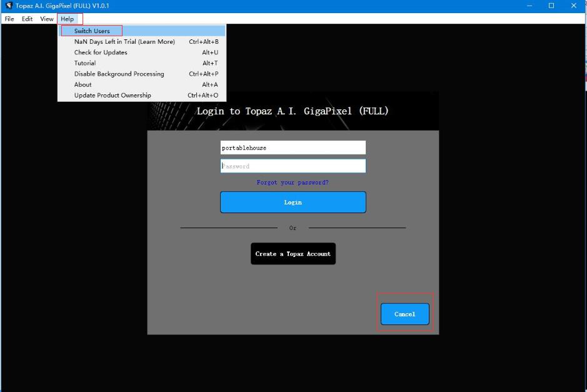The width and height of the screenshot is (587, 392).
Task: Maximize the GigaPixel window
Action: pyautogui.click(x=551, y=6)
